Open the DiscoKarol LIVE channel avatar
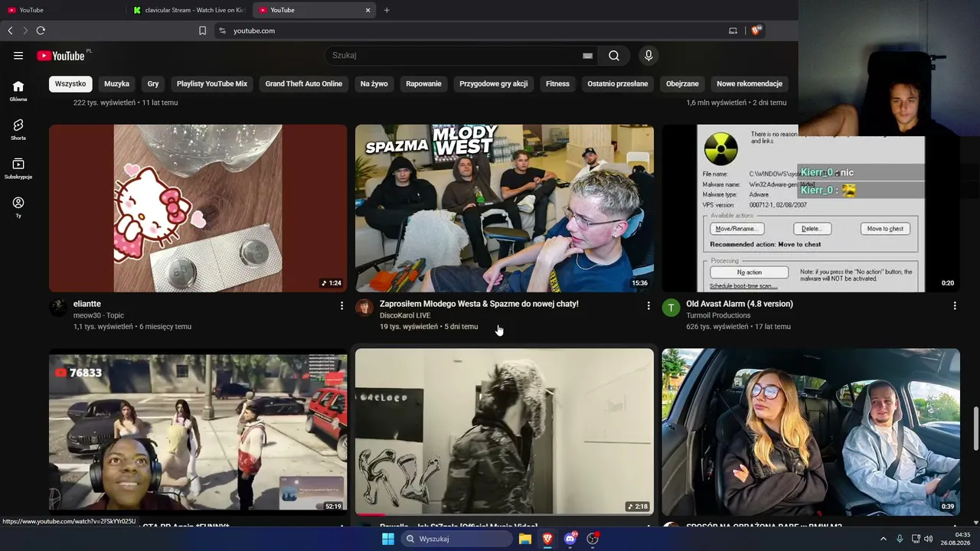The height and width of the screenshot is (551, 980). click(x=364, y=308)
